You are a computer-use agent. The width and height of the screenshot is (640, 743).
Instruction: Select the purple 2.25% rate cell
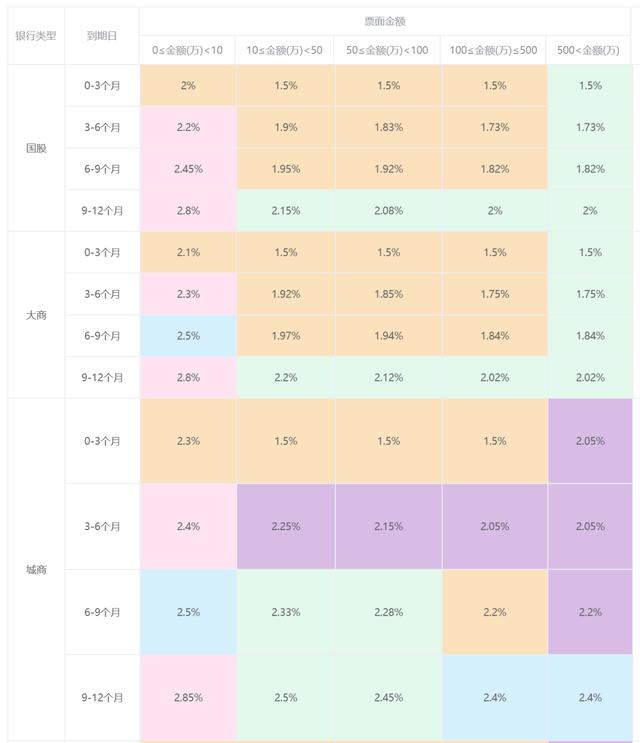pyautogui.click(x=285, y=526)
